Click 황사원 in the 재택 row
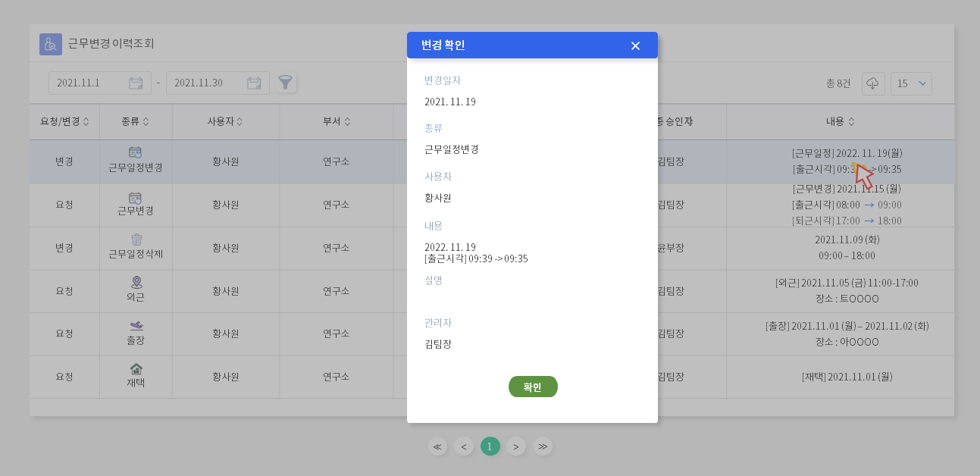980x476 pixels. pyautogui.click(x=226, y=377)
